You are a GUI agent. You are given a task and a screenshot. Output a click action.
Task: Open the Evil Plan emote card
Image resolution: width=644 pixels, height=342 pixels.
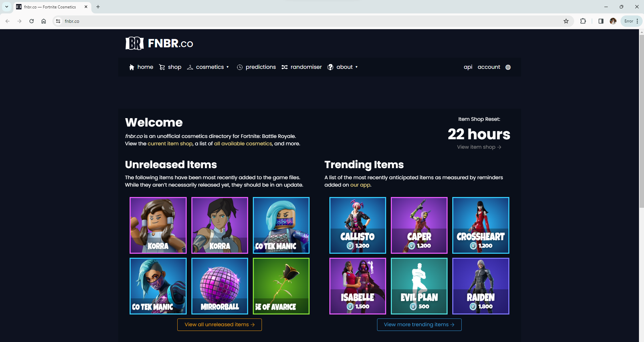click(x=419, y=286)
